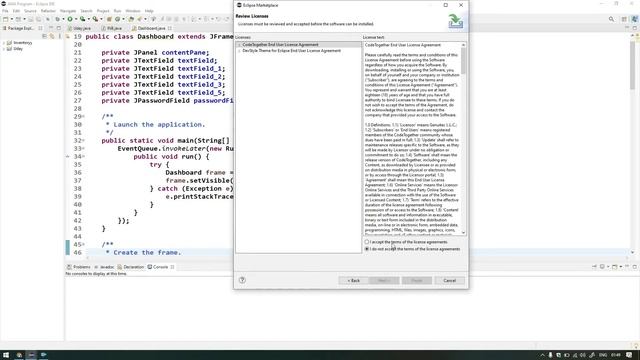The height and width of the screenshot is (360, 640).
Task: Expand the DevStyle Theme license entry
Action: (239, 51)
